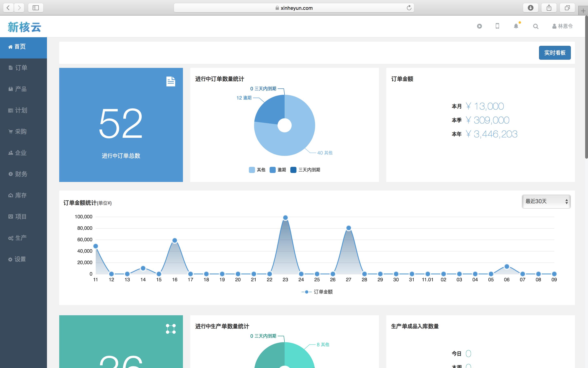Open 库存 in sidebar
This screenshot has height=368, width=588.
pyautogui.click(x=23, y=195)
